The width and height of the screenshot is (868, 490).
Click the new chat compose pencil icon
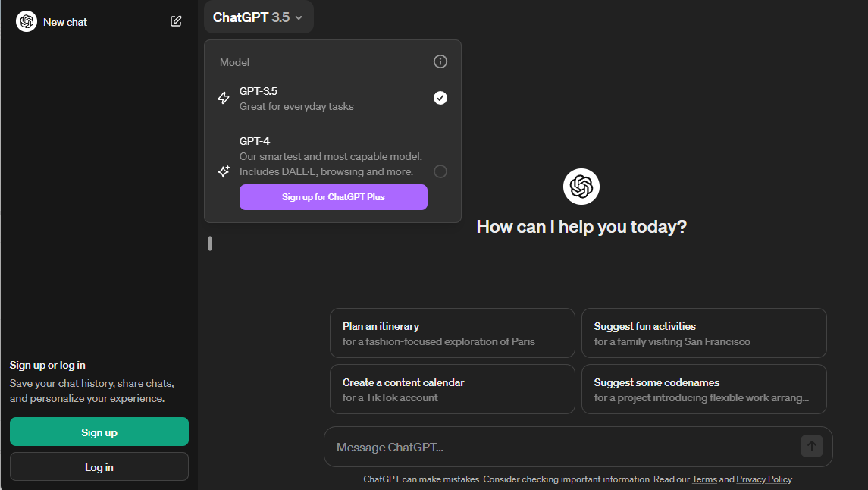(176, 21)
